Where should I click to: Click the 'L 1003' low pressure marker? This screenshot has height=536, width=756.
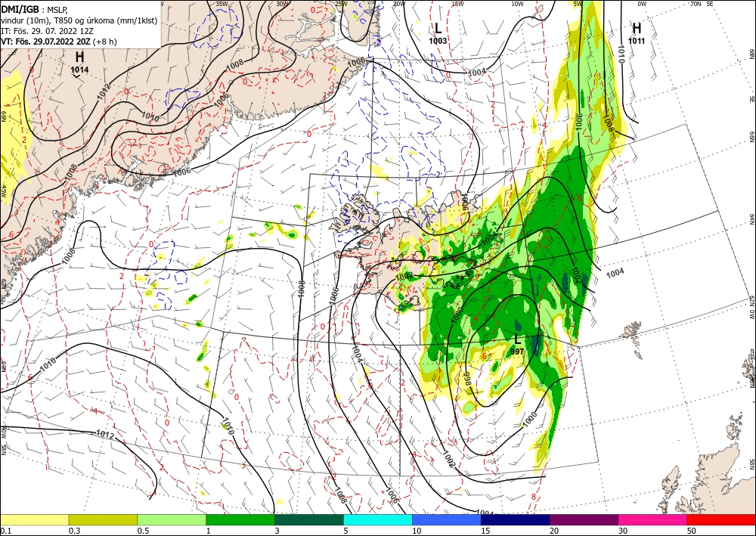point(438,34)
